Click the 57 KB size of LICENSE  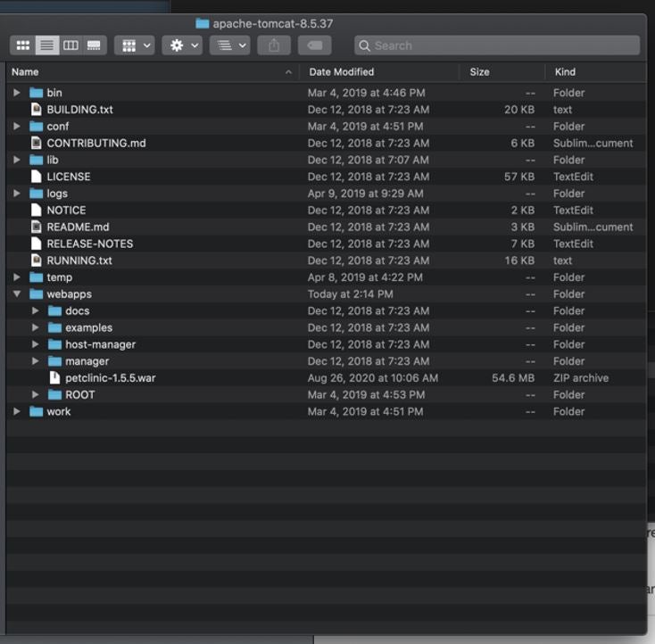[x=519, y=177]
